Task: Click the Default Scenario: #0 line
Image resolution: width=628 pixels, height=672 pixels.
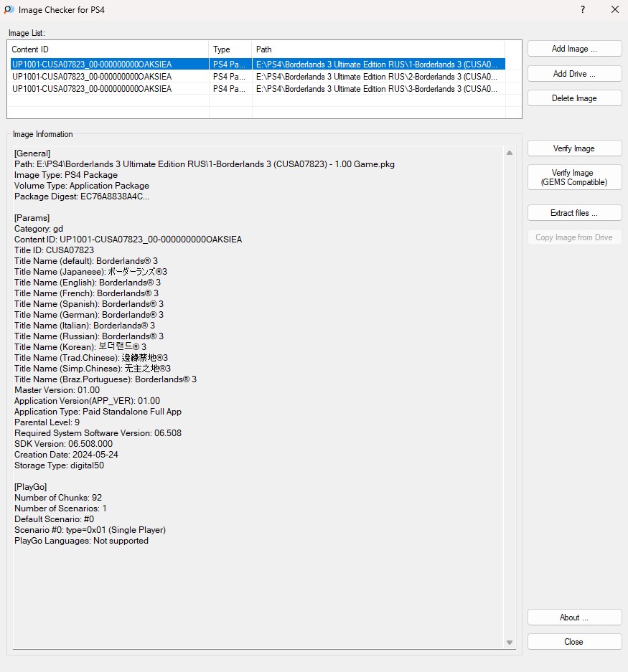Action: pos(54,519)
